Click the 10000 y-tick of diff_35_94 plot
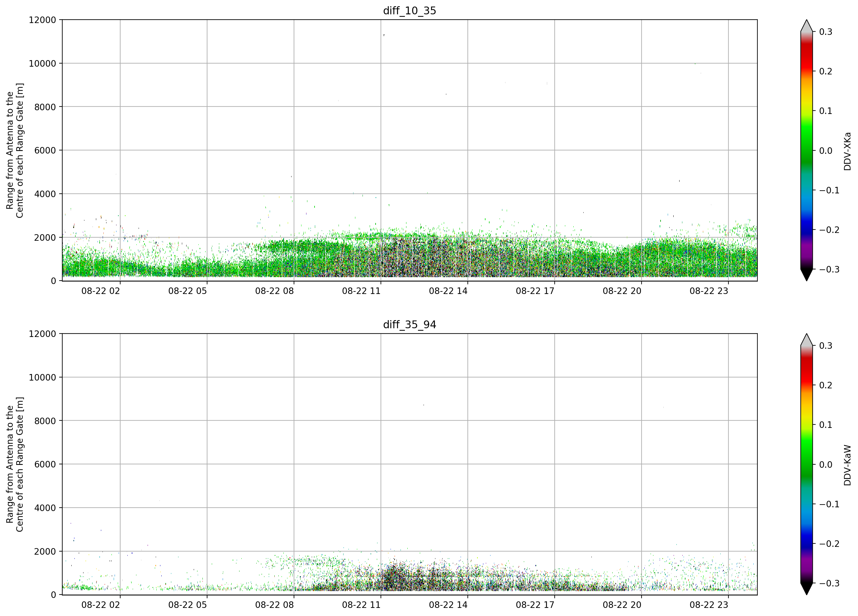Screen dimensions: 858x616 42,378
